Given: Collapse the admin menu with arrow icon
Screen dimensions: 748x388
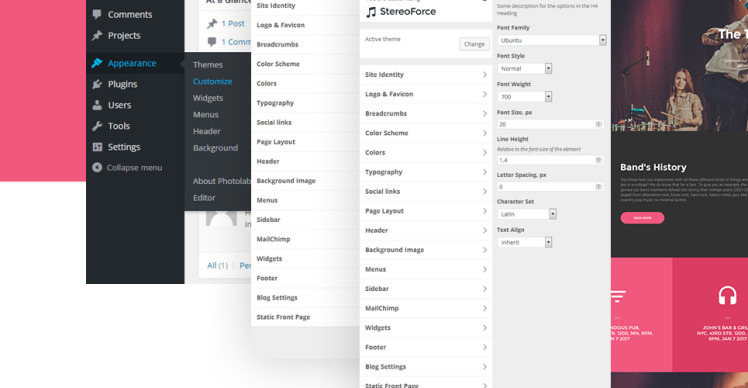Looking at the screenshot, I should click(97, 168).
